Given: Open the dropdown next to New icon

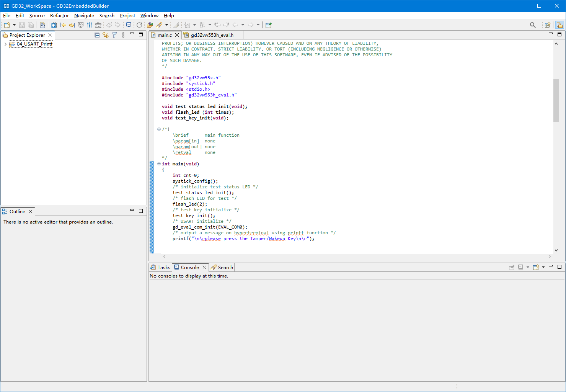Looking at the screenshot, I should tap(14, 25).
